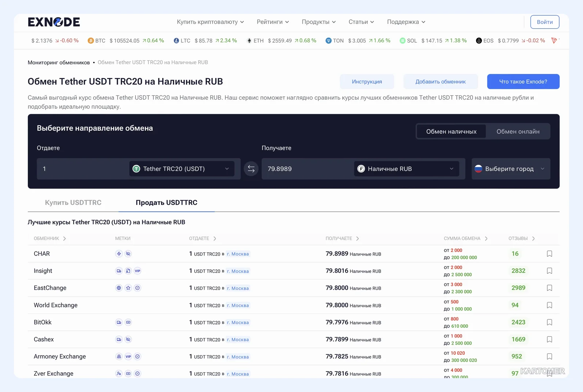Open the Купить криптовалюту menu
The height and width of the screenshot is (392, 583).
210,22
